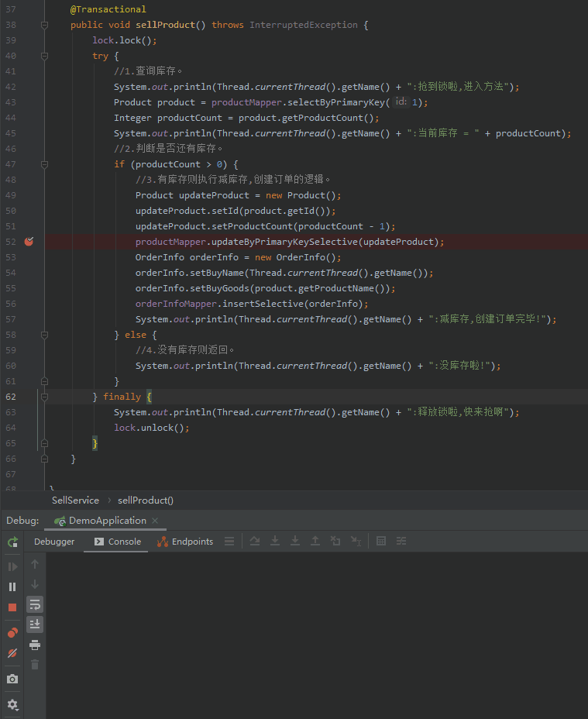Switch to the Debugger tab
This screenshot has height=719, width=588.
click(54, 542)
